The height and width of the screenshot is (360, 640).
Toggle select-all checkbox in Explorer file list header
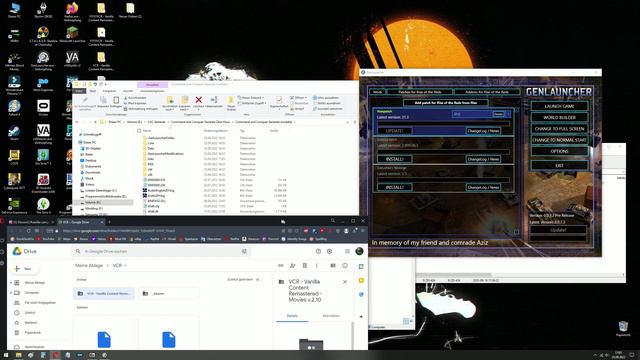click(x=139, y=131)
